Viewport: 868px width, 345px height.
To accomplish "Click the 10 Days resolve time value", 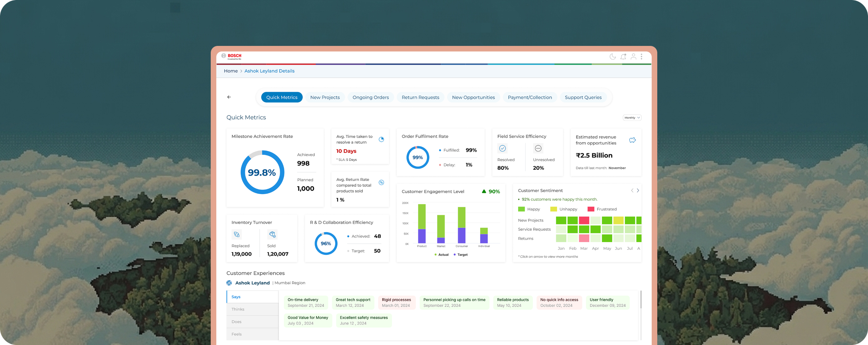I will (346, 151).
